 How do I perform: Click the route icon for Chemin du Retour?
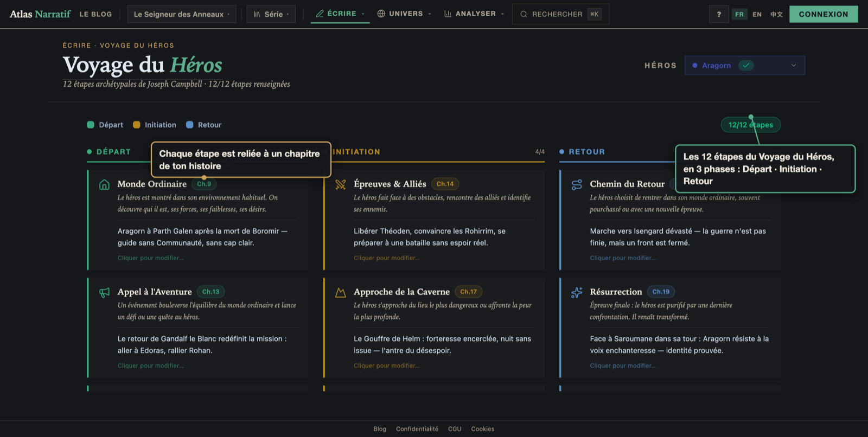[577, 184]
